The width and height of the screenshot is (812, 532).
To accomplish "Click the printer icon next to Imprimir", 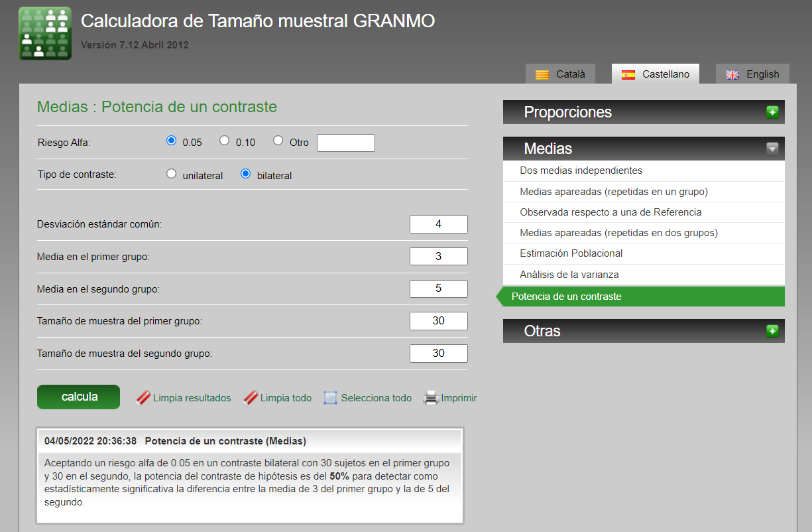I will 431,398.
